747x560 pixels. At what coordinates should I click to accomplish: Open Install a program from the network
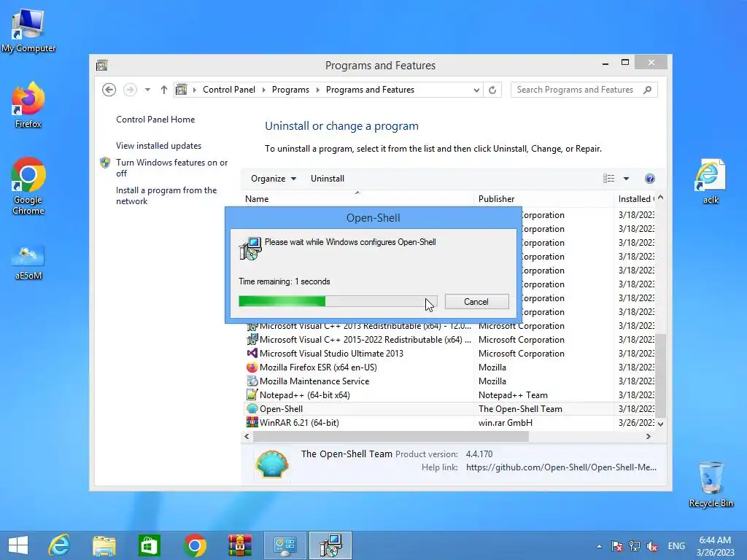(166, 195)
